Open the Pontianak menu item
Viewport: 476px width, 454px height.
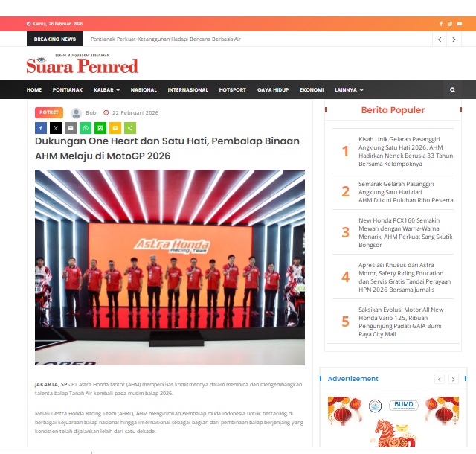click(x=68, y=90)
